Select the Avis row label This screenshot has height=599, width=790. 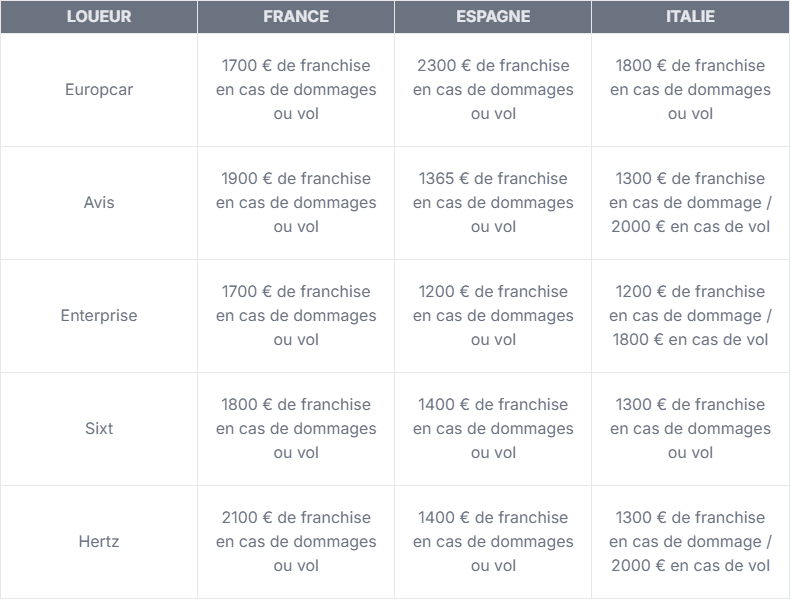[x=98, y=203]
